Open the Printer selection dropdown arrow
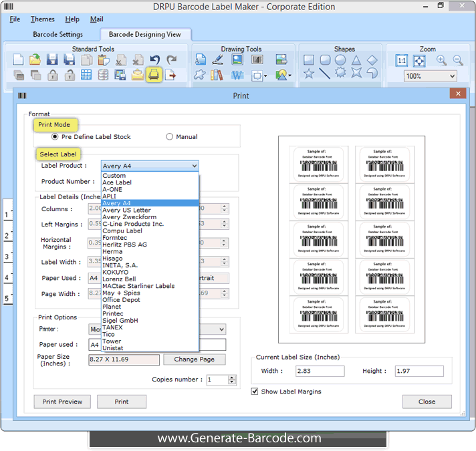Image resolution: width=476 pixels, height=451 pixels. click(x=221, y=329)
